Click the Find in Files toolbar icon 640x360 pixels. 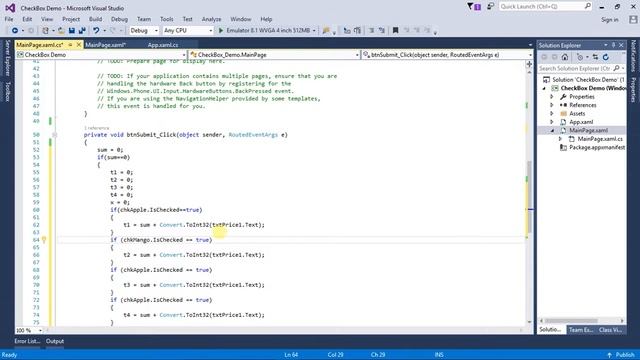click(326, 31)
